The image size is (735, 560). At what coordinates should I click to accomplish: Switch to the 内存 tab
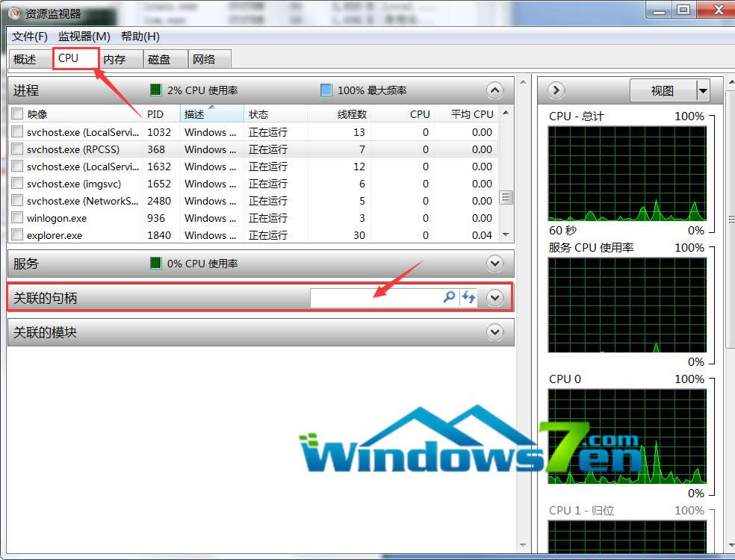(x=114, y=59)
